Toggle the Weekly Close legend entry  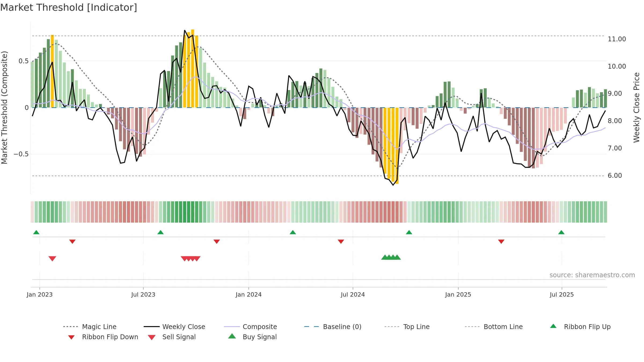[174, 327]
